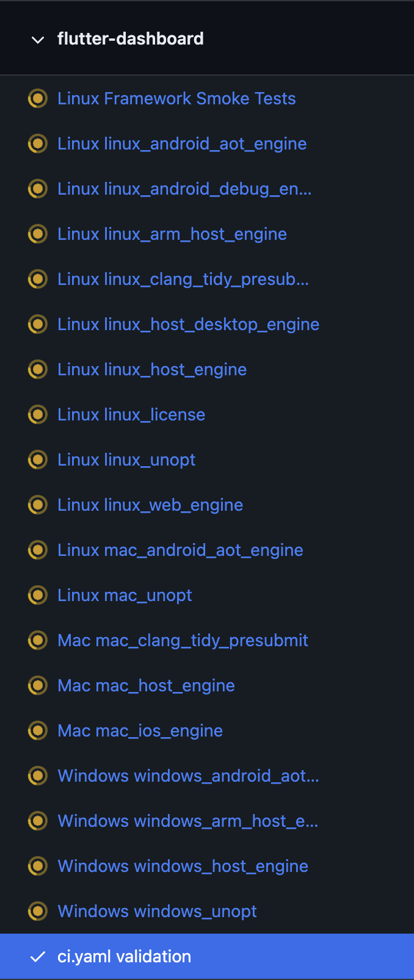Click the pending icon next to Windows windows_unopt
This screenshot has height=980, width=414.
coord(37,911)
